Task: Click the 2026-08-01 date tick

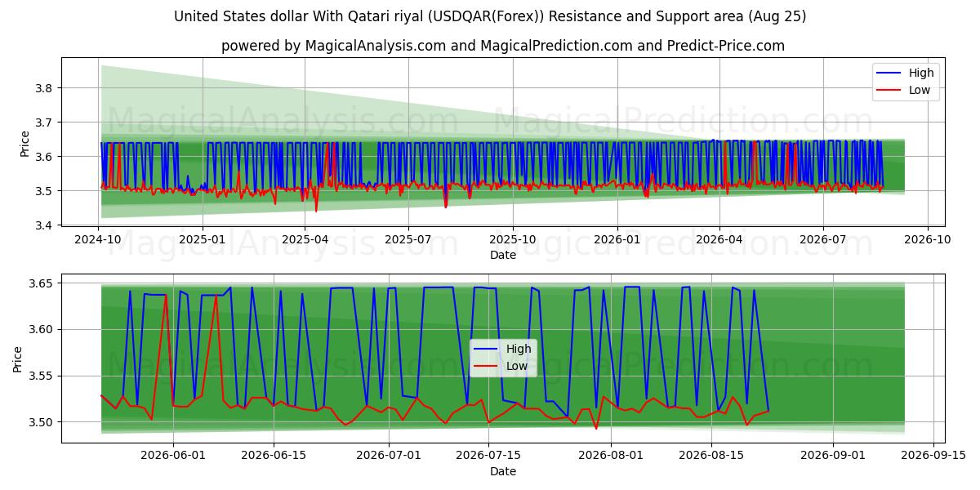Action: click(x=611, y=456)
